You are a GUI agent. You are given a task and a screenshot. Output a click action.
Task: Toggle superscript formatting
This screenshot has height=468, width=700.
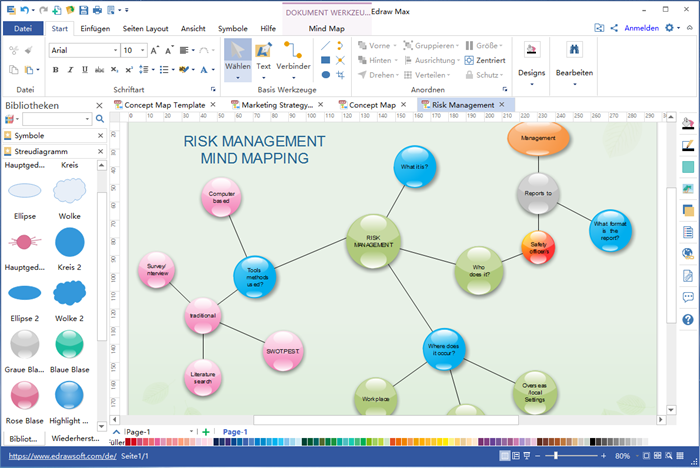point(129,70)
